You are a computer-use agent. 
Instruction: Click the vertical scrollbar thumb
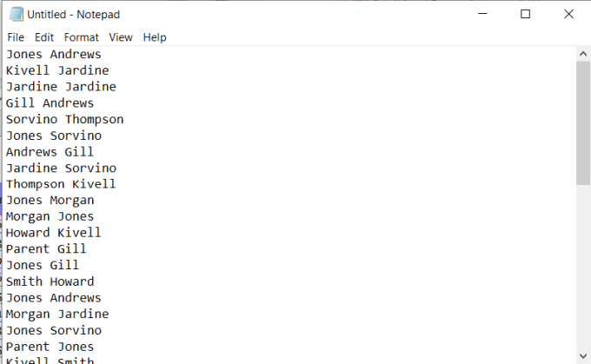(x=583, y=122)
